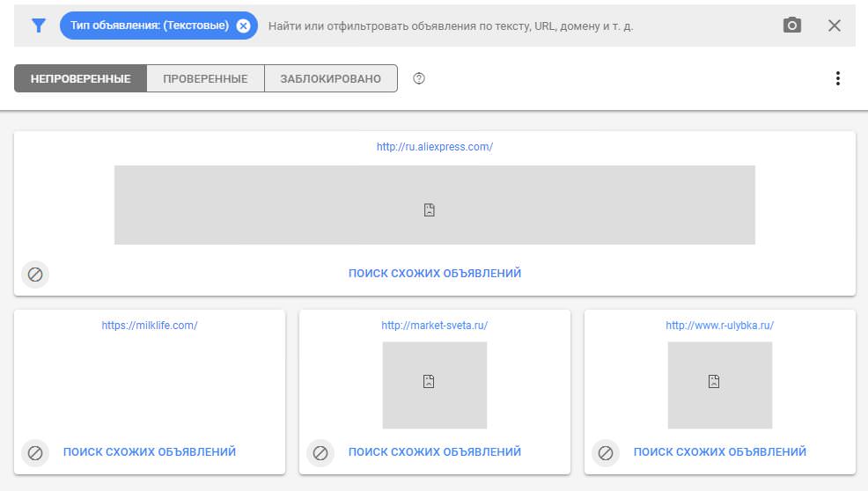Viewport: 868px width, 491px height.
Task: Open the https://milklife.com/ link
Action: pyautogui.click(x=150, y=325)
